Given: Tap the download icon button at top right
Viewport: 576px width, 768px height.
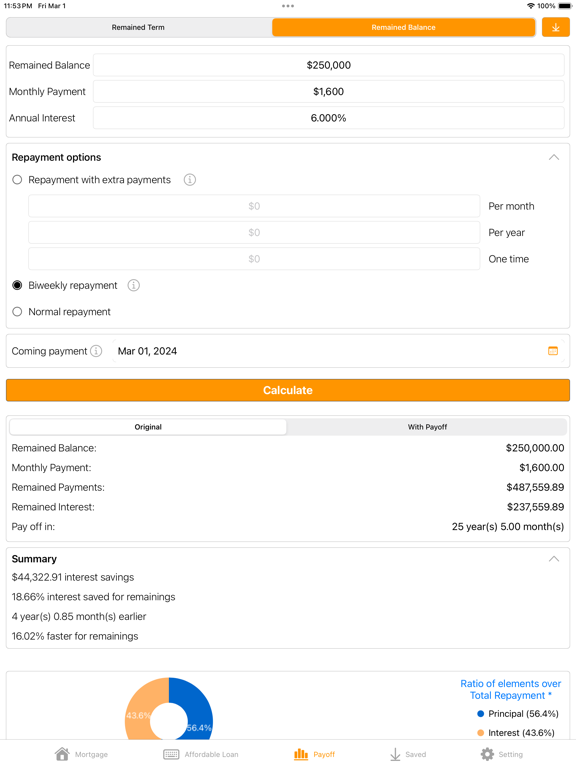Looking at the screenshot, I should pos(555,27).
